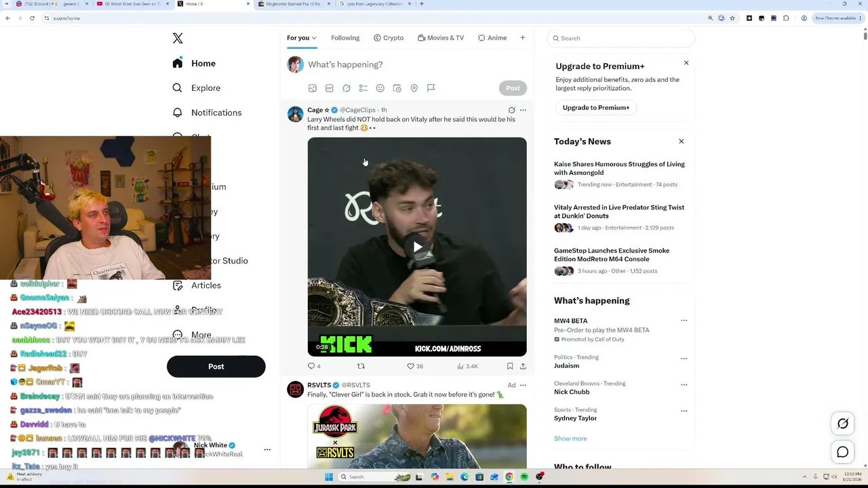The image size is (868, 488).
Task: Add a new timeline tab
Action: click(x=522, y=38)
